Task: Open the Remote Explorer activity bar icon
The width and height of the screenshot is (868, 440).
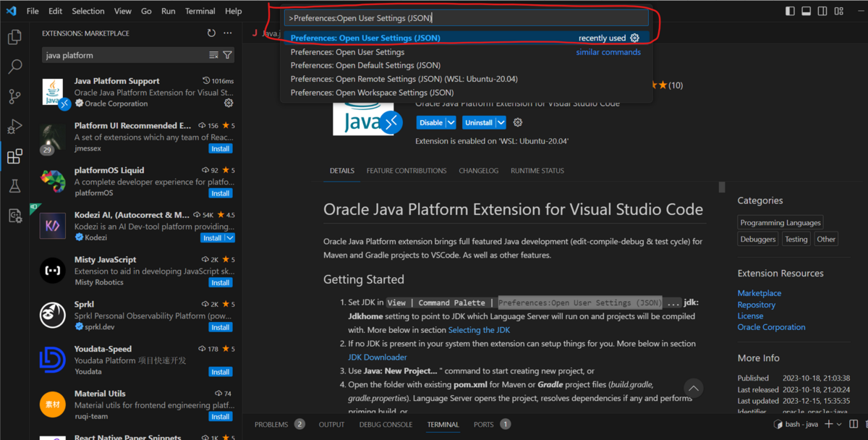Action: click(14, 216)
